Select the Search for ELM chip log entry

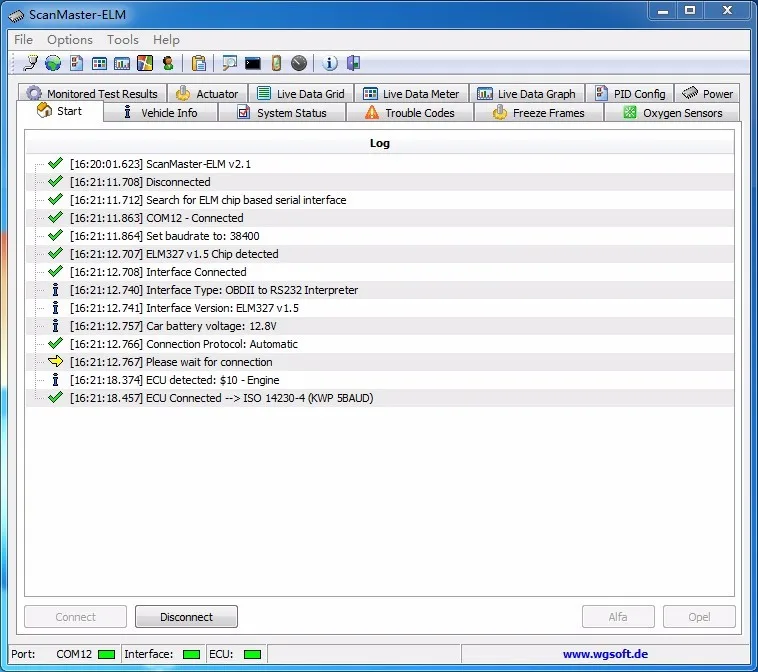click(379, 200)
